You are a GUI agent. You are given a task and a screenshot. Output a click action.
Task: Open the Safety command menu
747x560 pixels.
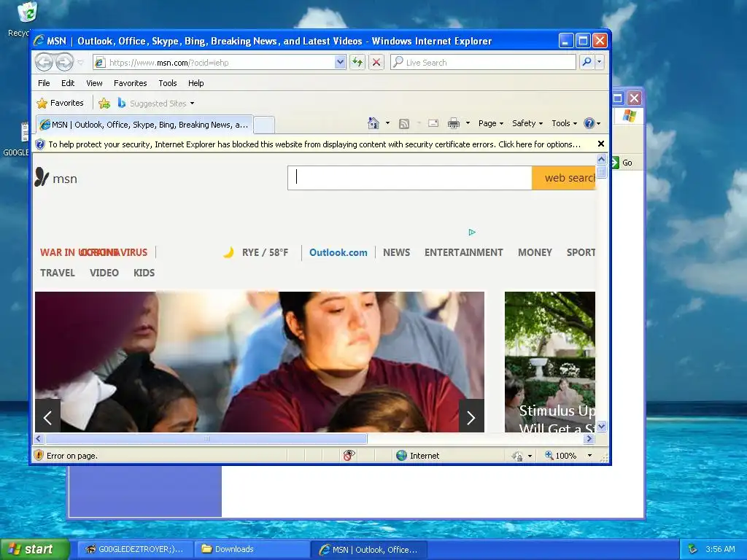coord(527,123)
